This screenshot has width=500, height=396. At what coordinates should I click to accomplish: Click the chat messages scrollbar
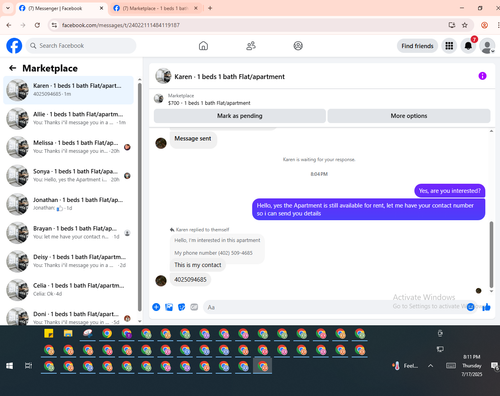point(491,254)
